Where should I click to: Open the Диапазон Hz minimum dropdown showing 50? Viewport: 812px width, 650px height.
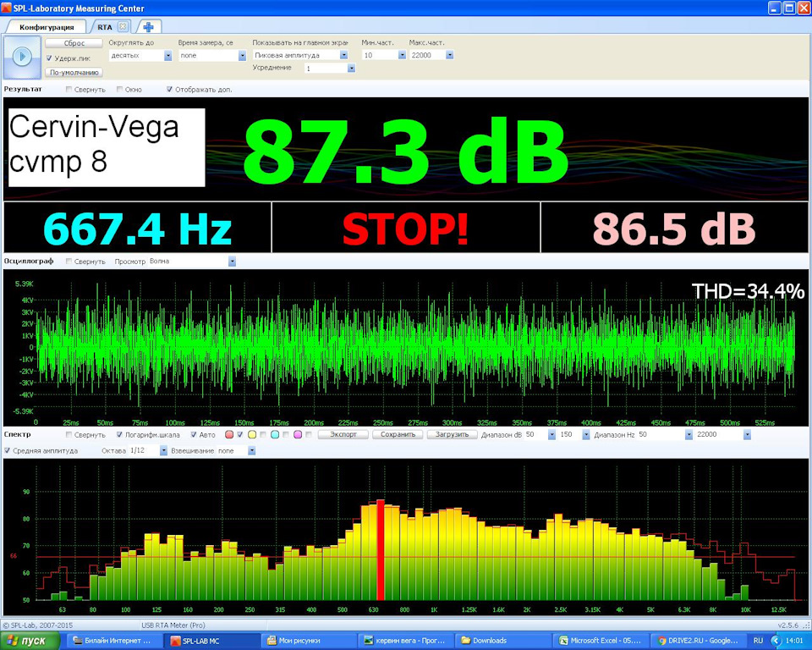(689, 434)
